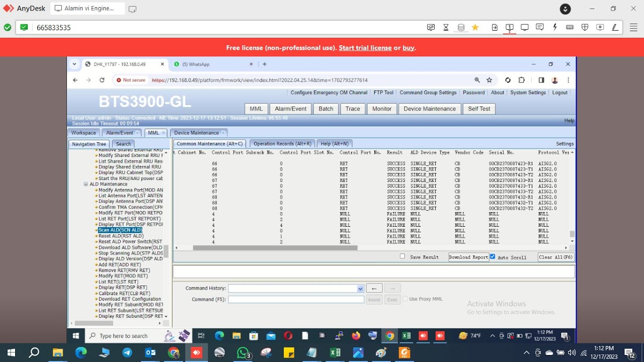Open AnyDesk permissions shield icon
644x362 pixels.
coord(585,27)
